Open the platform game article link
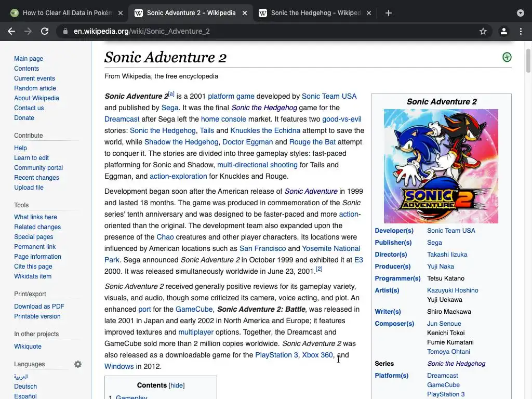Viewport: 532px width, 399px height. (231, 96)
